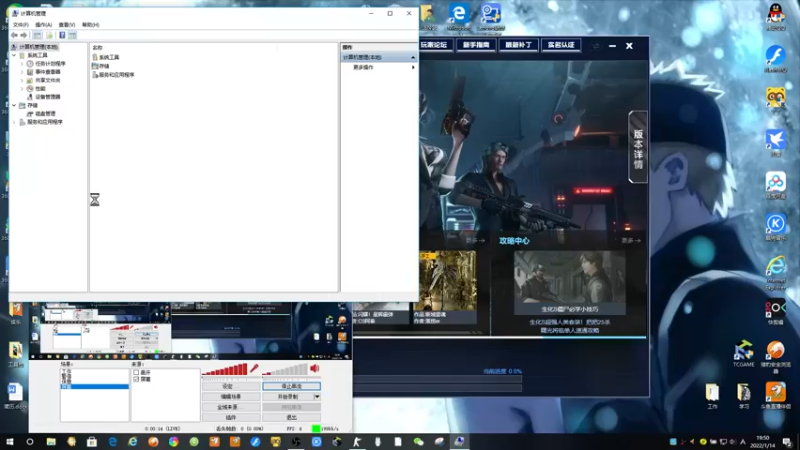Open 查看(V) menu in Computer Management
The image size is (800, 450).
coord(67,24)
